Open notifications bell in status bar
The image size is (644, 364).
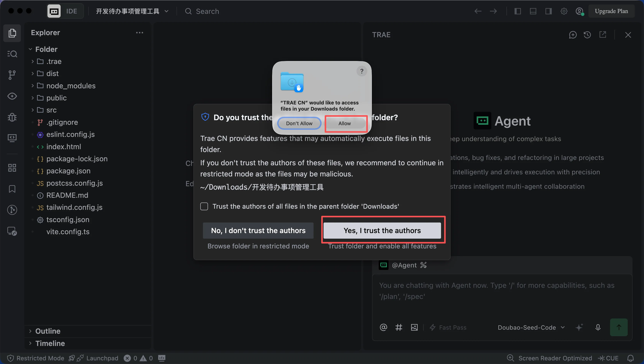[631, 358]
